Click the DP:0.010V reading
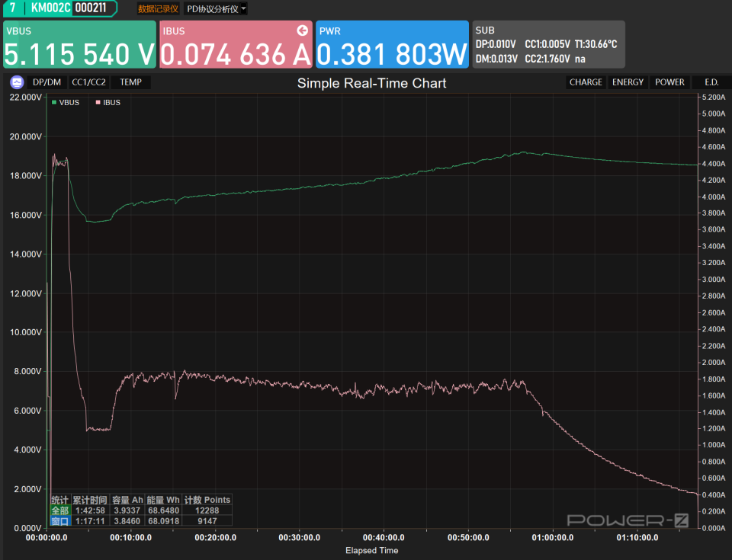732x560 pixels. (x=496, y=44)
